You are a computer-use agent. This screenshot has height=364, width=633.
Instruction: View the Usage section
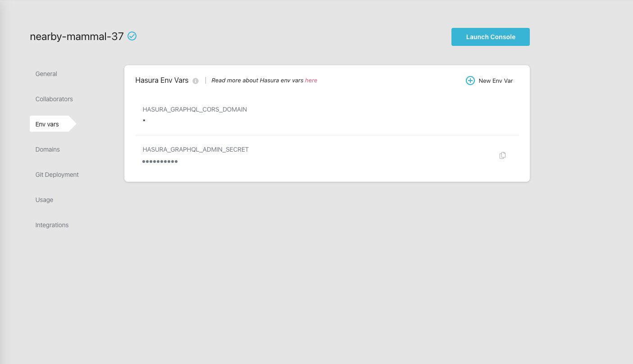tap(44, 200)
